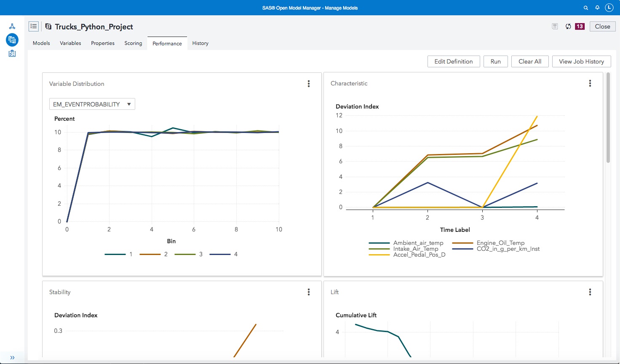
Task: Open the Projects network icon in the sidebar
Action: [12, 27]
